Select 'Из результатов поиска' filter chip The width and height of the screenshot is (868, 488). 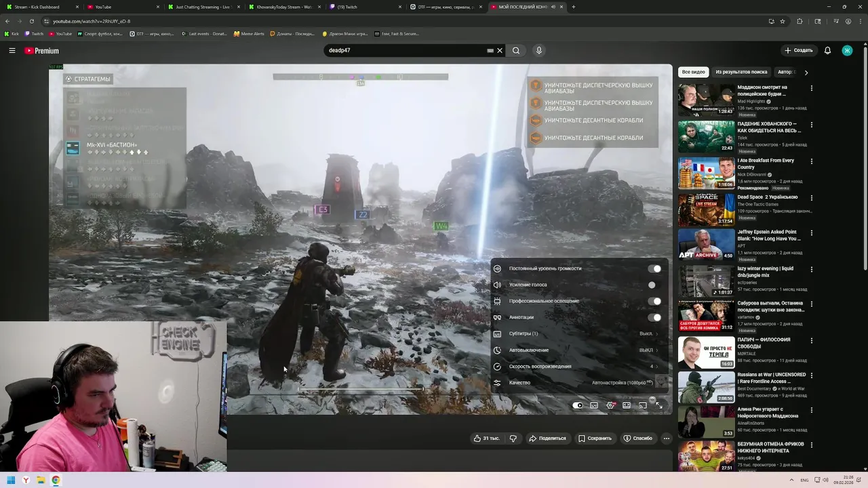pos(741,72)
